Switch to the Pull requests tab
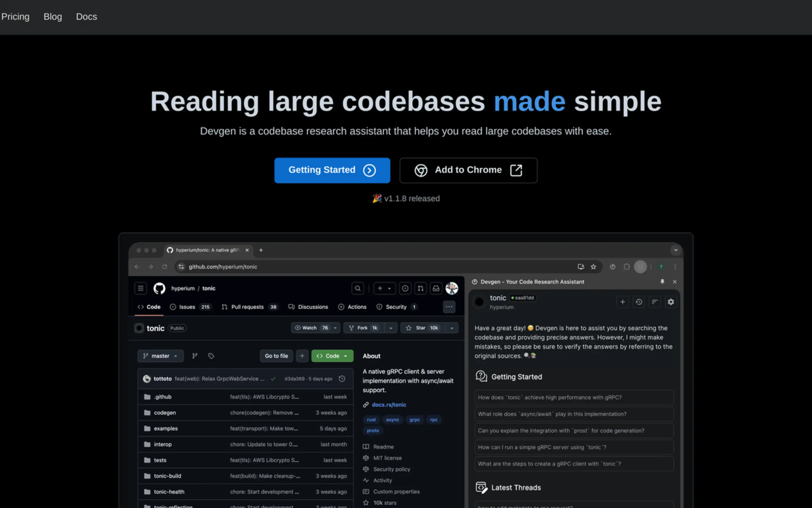This screenshot has width=812, height=508. coord(247,307)
